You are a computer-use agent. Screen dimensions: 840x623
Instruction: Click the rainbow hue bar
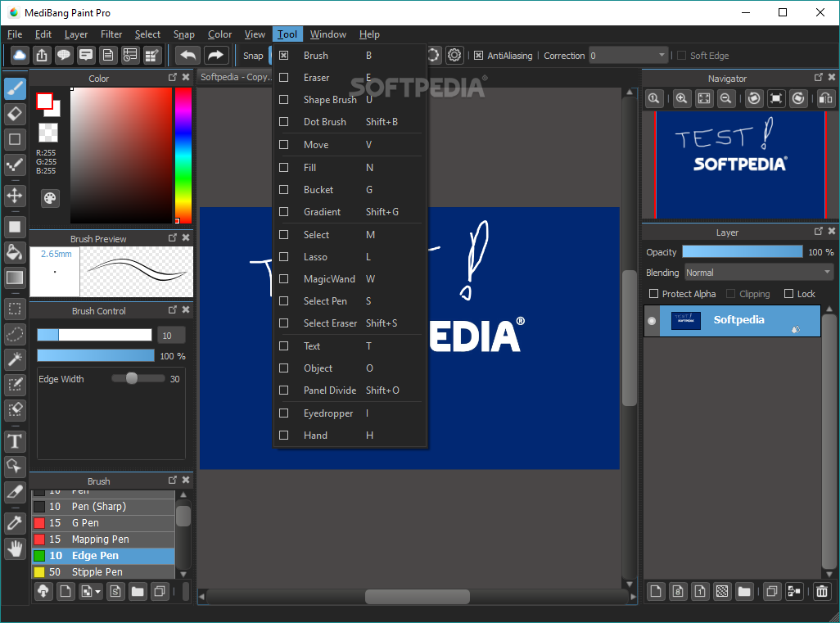[183, 156]
